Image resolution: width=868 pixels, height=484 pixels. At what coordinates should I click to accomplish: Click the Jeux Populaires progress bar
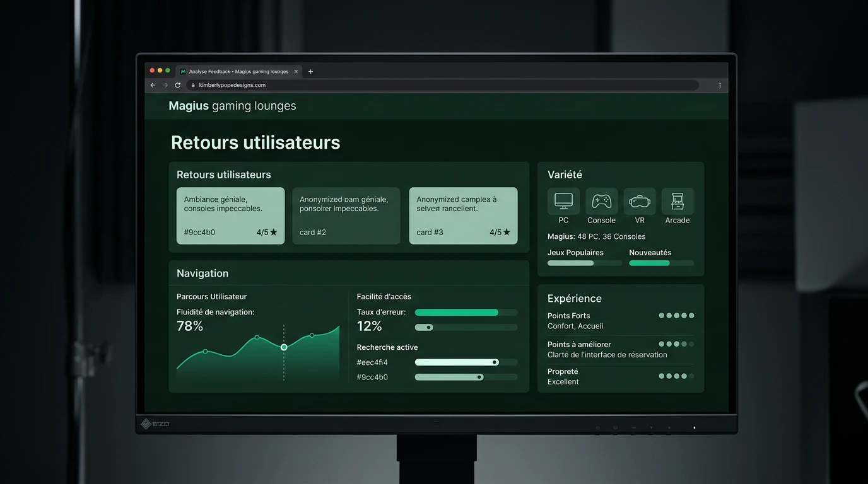tap(585, 263)
